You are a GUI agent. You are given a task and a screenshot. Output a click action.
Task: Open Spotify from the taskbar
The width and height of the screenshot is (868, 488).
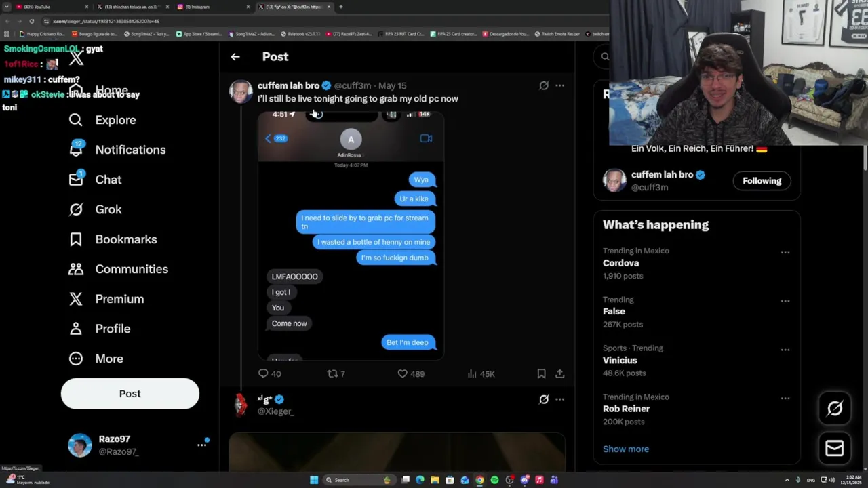point(494,480)
